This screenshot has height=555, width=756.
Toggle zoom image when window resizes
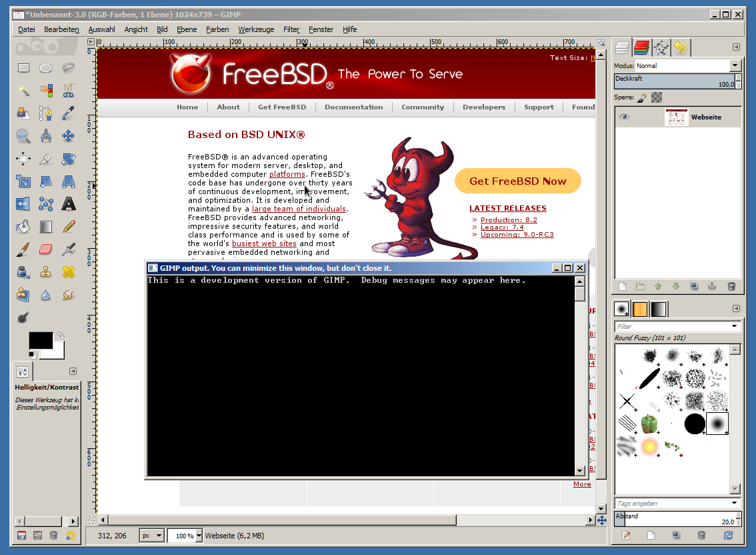point(601,43)
